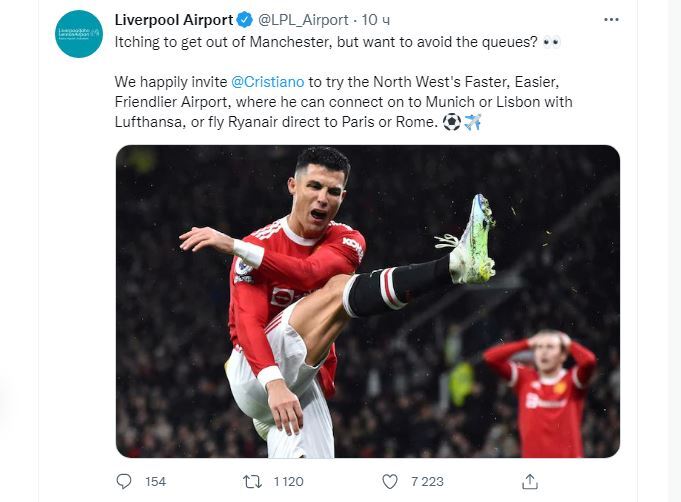Viewport: 681px width, 502px height.
Task: Retweet this post using the arrows icon
Action: [252, 481]
